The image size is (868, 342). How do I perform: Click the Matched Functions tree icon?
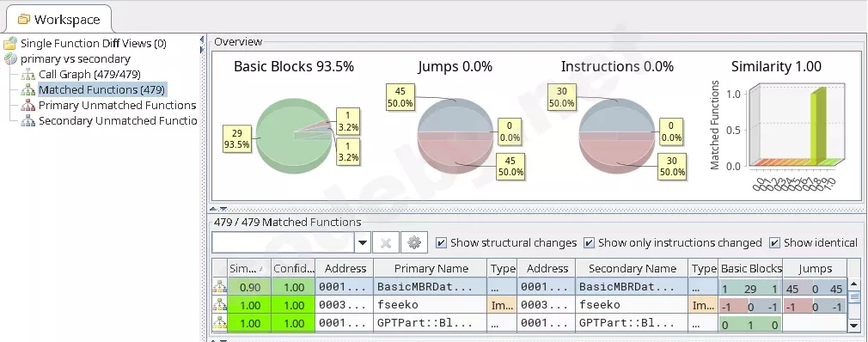pyautogui.click(x=28, y=89)
